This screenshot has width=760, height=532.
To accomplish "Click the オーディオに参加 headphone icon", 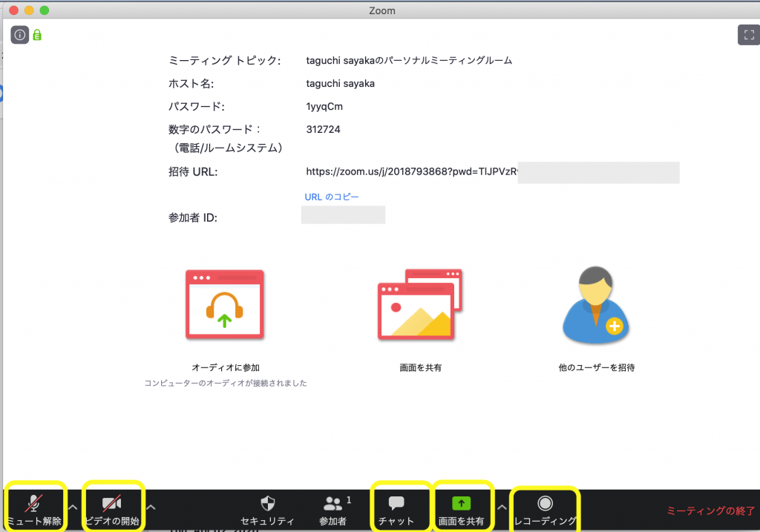I will coord(224,304).
